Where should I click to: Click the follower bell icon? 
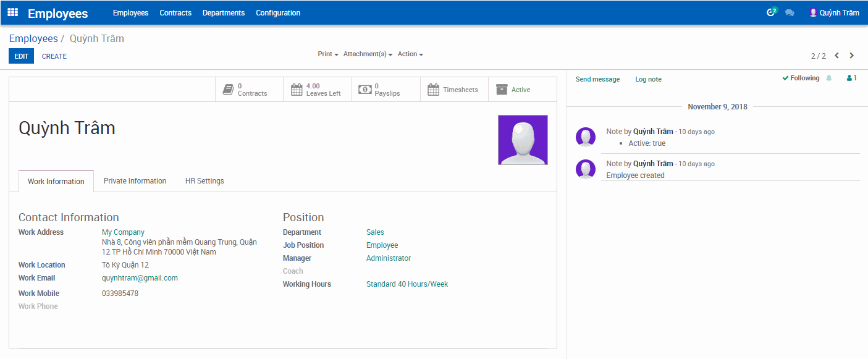click(828, 78)
